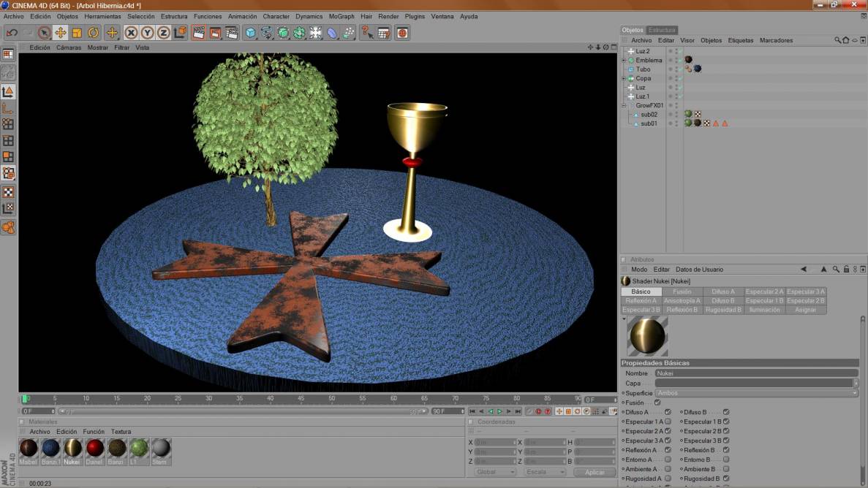The height and width of the screenshot is (488, 868).
Task: Expand the Emblema object
Action: click(x=624, y=61)
